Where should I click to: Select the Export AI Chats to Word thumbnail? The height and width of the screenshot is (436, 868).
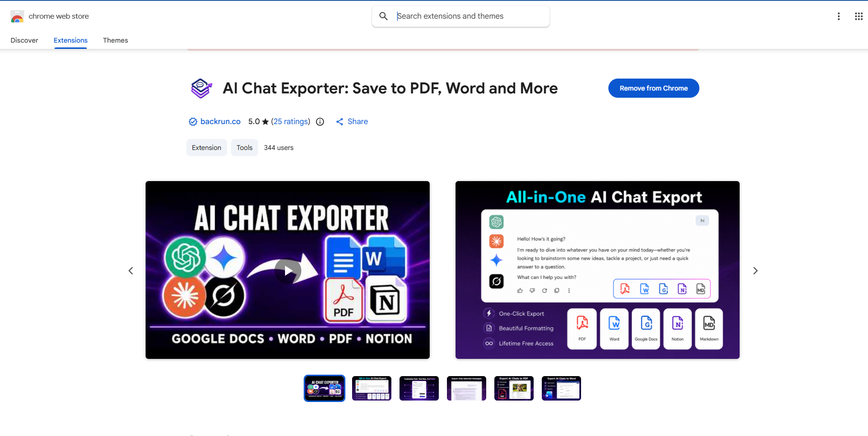pos(561,388)
